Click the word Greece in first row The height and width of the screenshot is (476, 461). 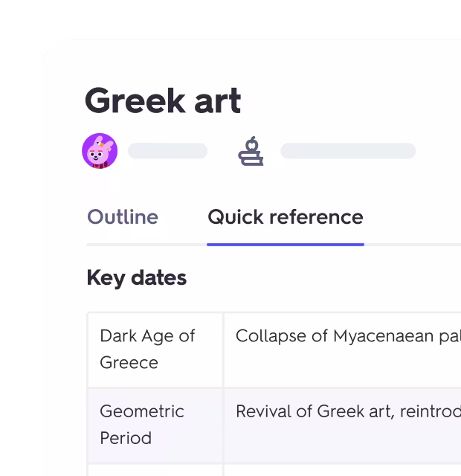pos(129,363)
